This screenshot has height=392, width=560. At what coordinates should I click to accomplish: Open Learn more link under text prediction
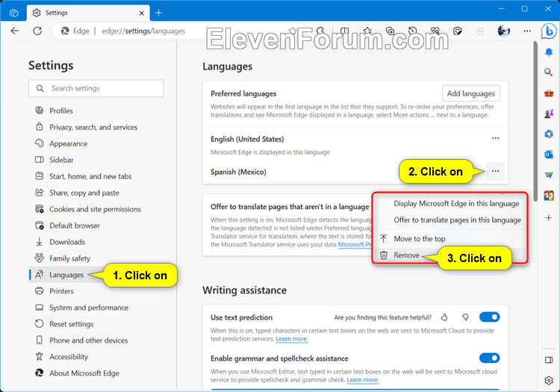point(292,339)
